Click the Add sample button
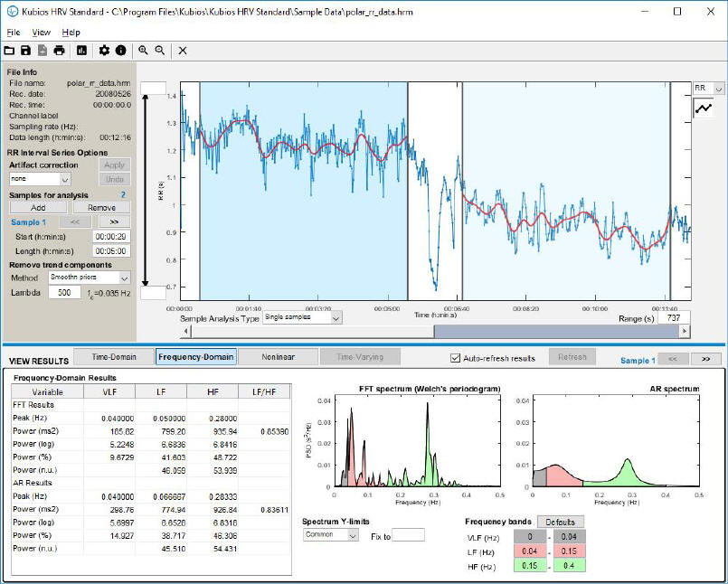Image resolution: width=728 pixels, height=584 pixels. (37, 207)
